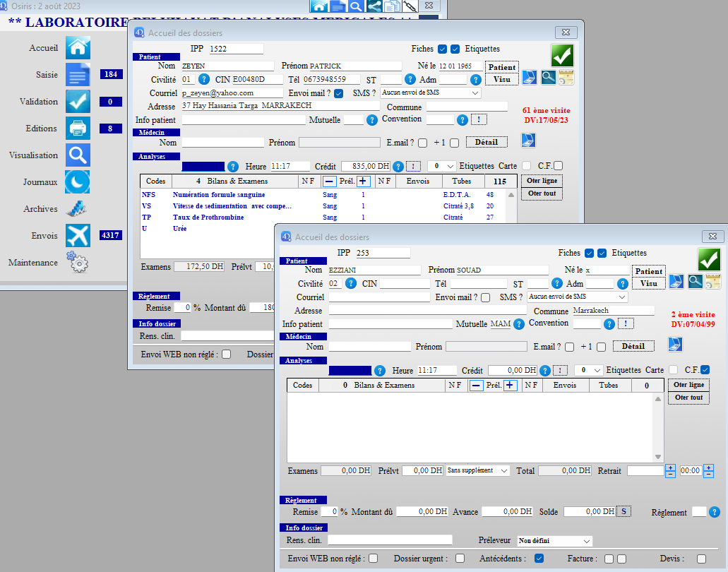Click the IPP field containing 253
Viewport: 728px width, 572px height.
pyautogui.click(x=381, y=253)
